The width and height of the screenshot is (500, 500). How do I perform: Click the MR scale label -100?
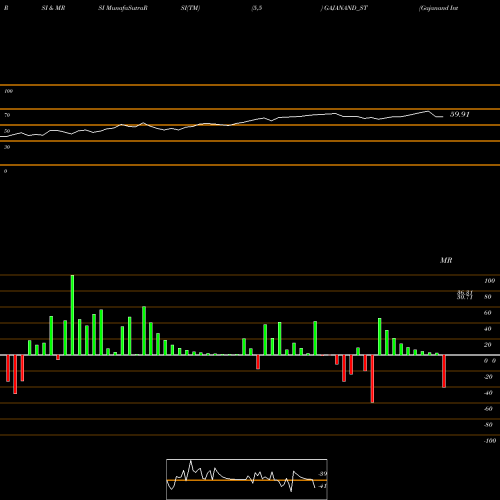[490, 441]
